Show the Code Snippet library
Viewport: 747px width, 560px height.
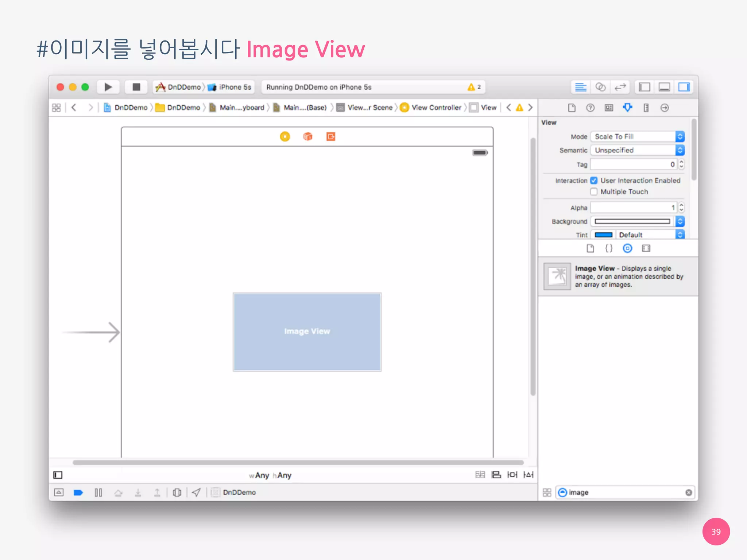coord(609,248)
